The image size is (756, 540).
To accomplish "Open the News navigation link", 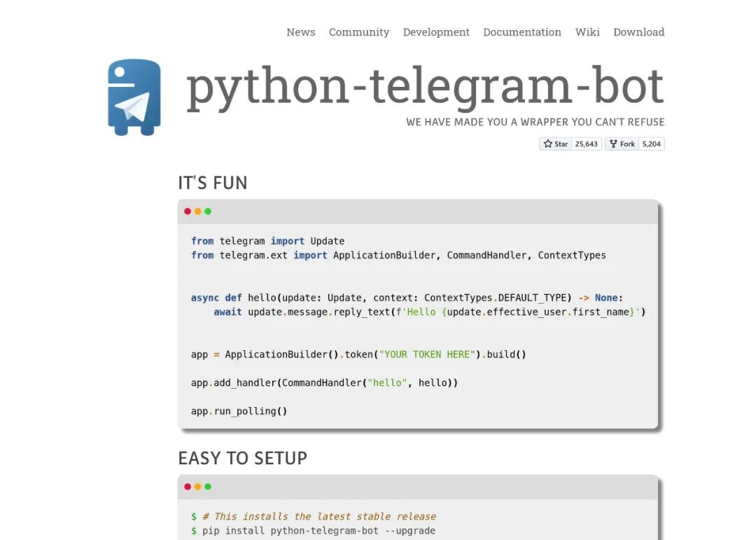I will coord(301,32).
